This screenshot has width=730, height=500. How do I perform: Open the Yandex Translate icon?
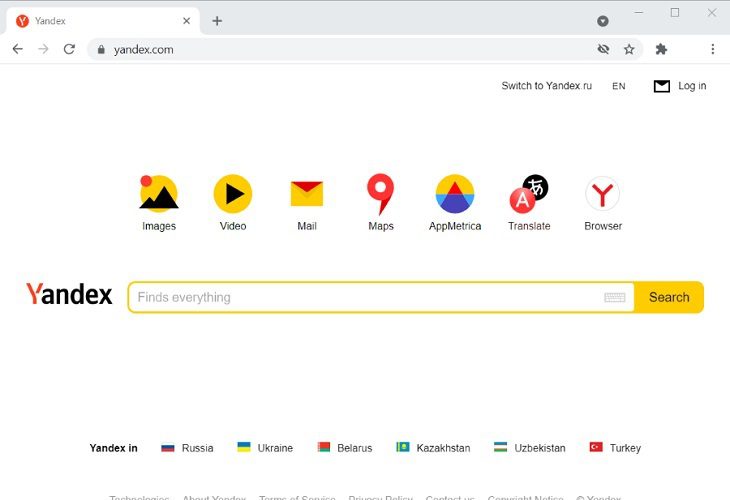tap(529, 194)
